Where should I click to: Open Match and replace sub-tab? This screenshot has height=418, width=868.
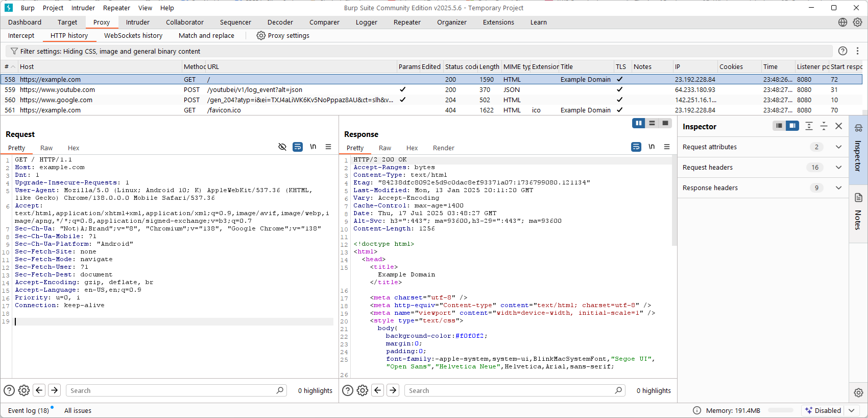206,35
